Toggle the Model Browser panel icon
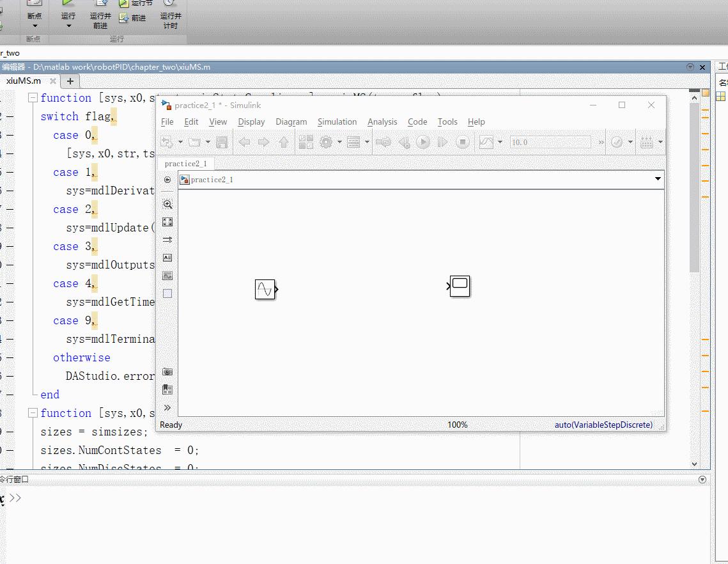728x564 pixels. coord(167,388)
